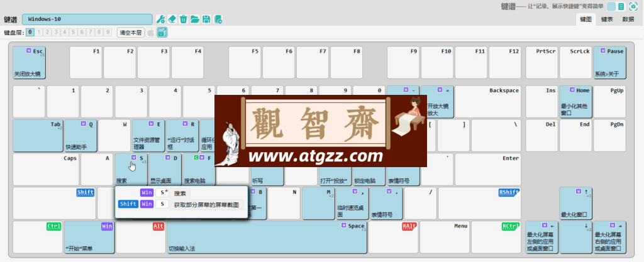Click the E key 文件资源管理器
Viewport: 644px width, 262px height.
(x=148, y=136)
